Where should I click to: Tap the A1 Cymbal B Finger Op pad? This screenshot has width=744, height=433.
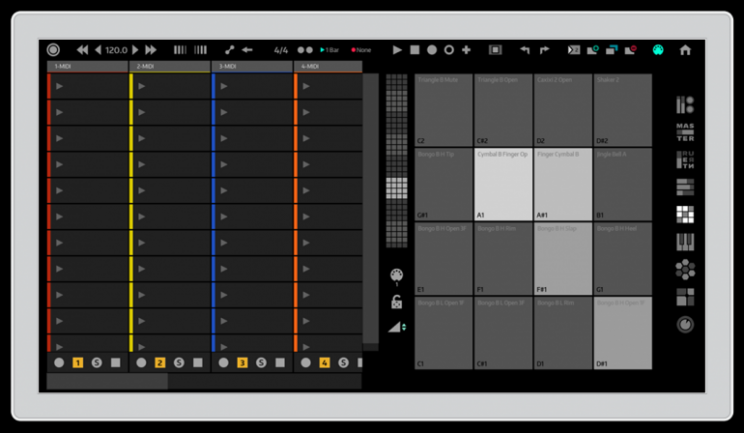503,184
